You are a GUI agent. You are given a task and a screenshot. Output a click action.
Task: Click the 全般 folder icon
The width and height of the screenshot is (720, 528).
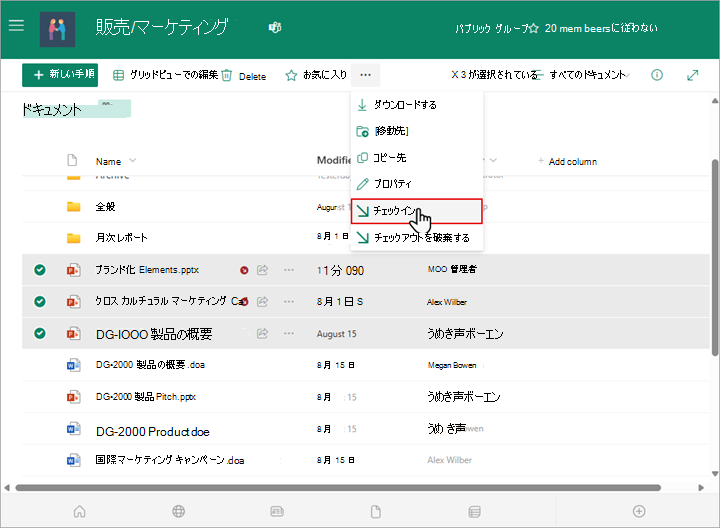tap(73, 207)
